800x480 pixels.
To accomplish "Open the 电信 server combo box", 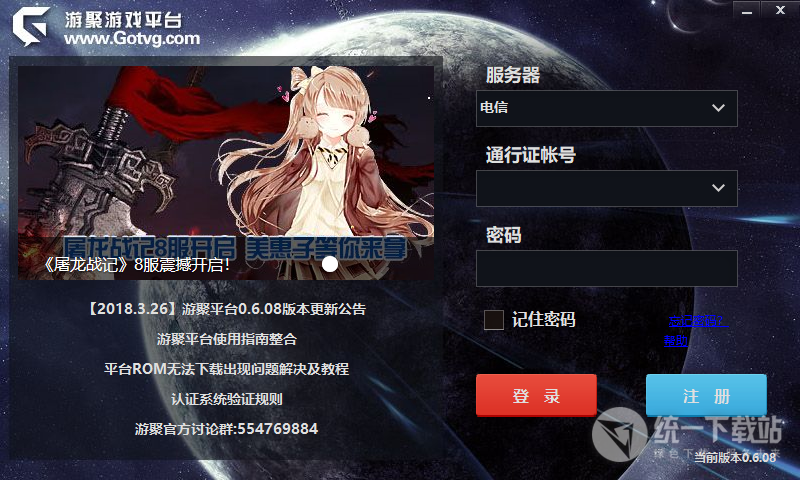I will (607, 108).
